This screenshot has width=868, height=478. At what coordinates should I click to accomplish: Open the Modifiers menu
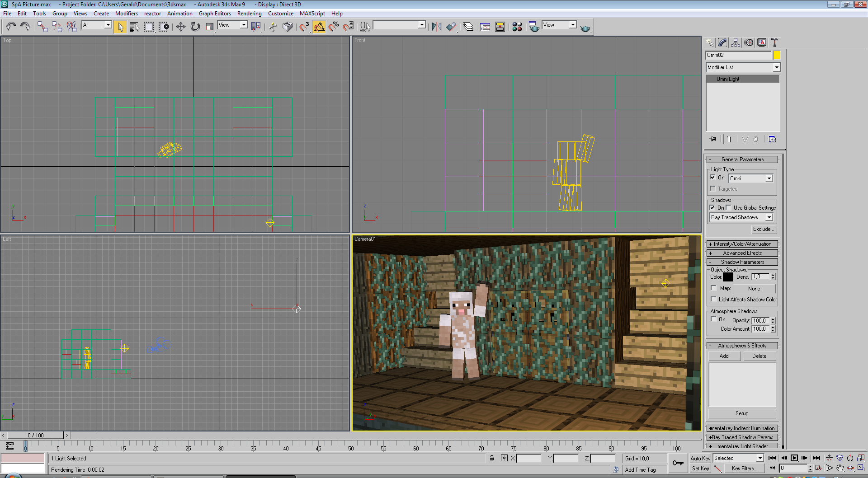[127, 14]
